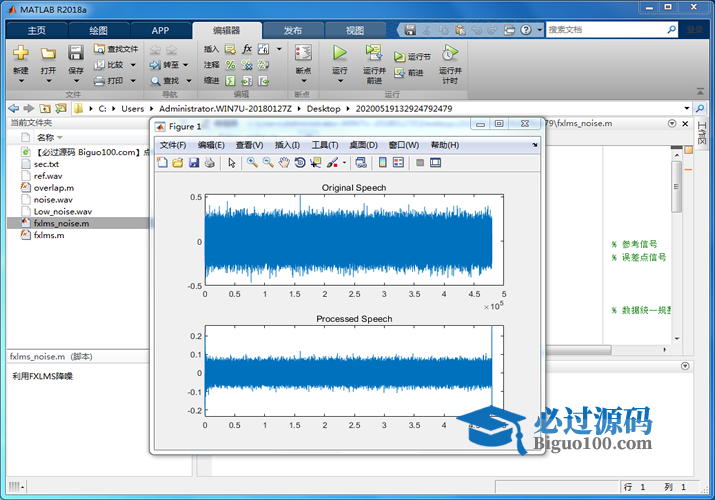
Task: Open the Compare dropdown arrow
Action: click(133, 65)
